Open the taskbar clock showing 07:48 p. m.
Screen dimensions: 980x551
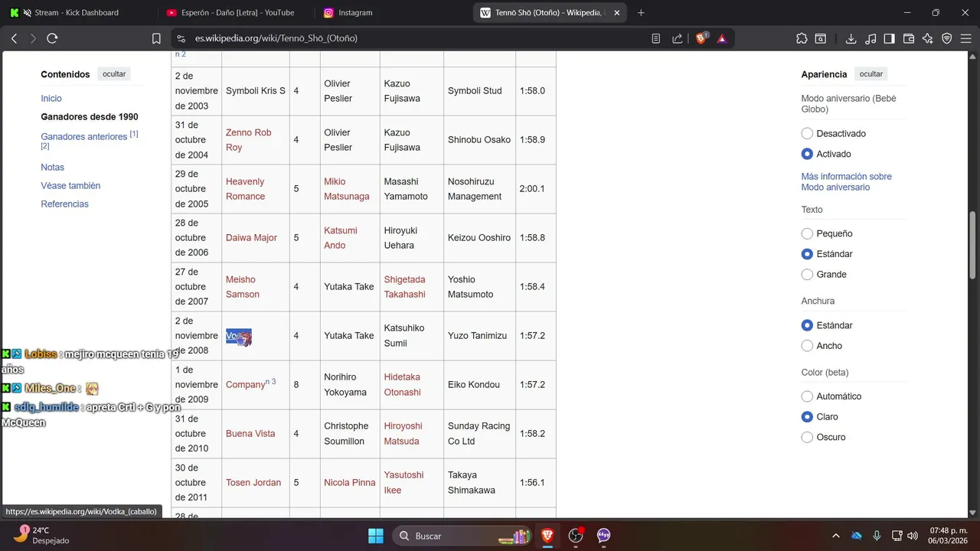pos(947,535)
